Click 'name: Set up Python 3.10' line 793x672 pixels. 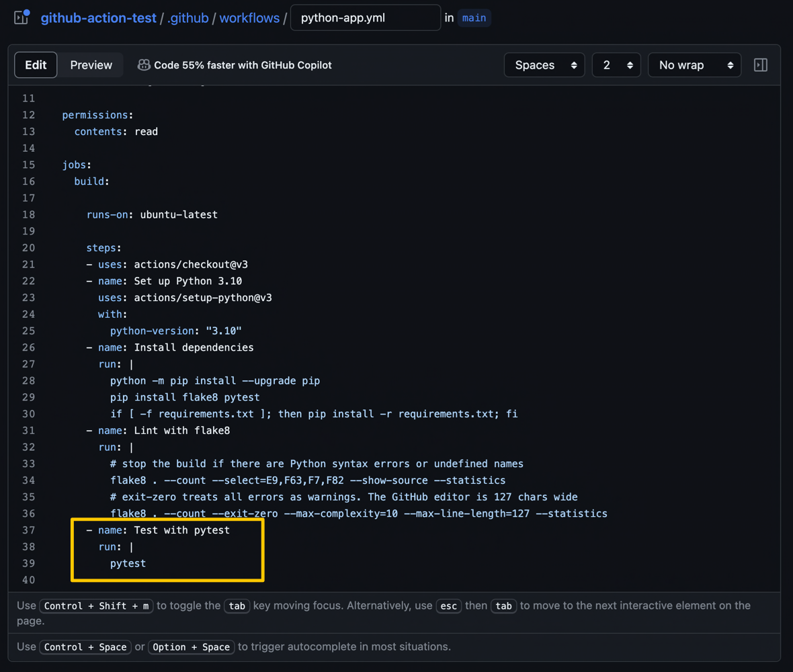164,281
